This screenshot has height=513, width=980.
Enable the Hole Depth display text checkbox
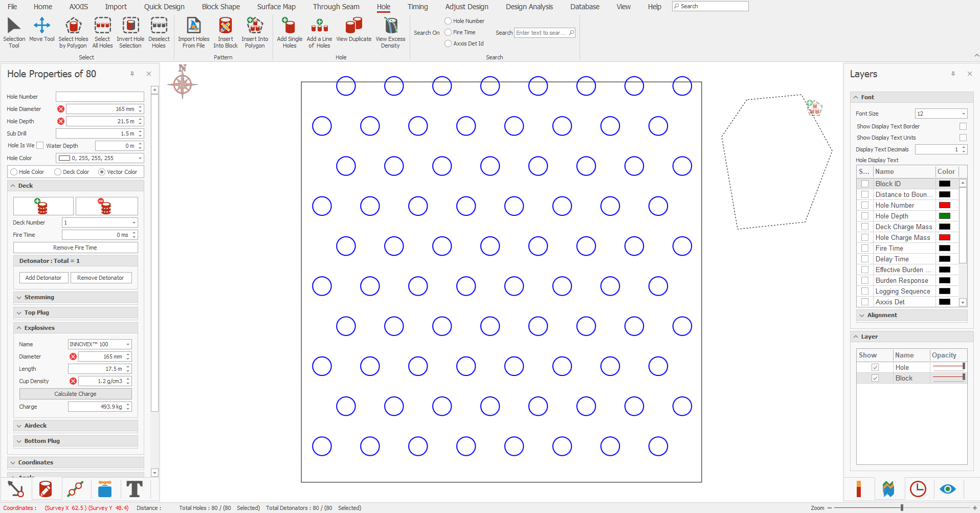point(865,216)
